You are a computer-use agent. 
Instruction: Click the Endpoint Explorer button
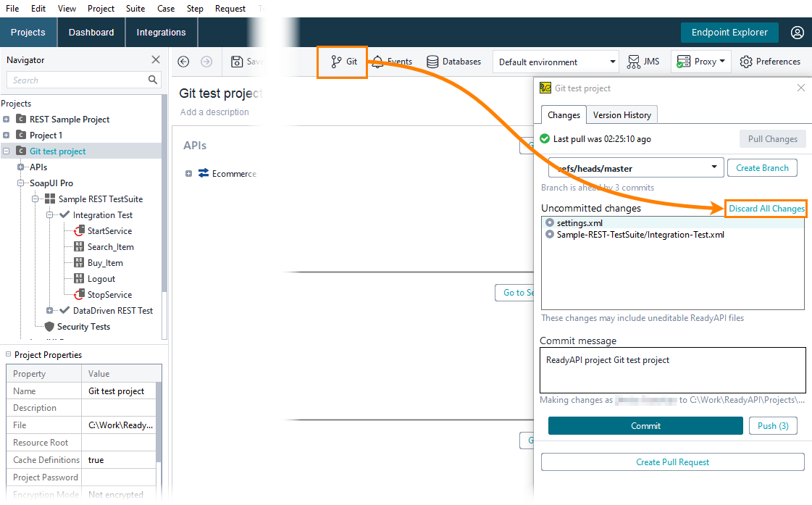729,32
